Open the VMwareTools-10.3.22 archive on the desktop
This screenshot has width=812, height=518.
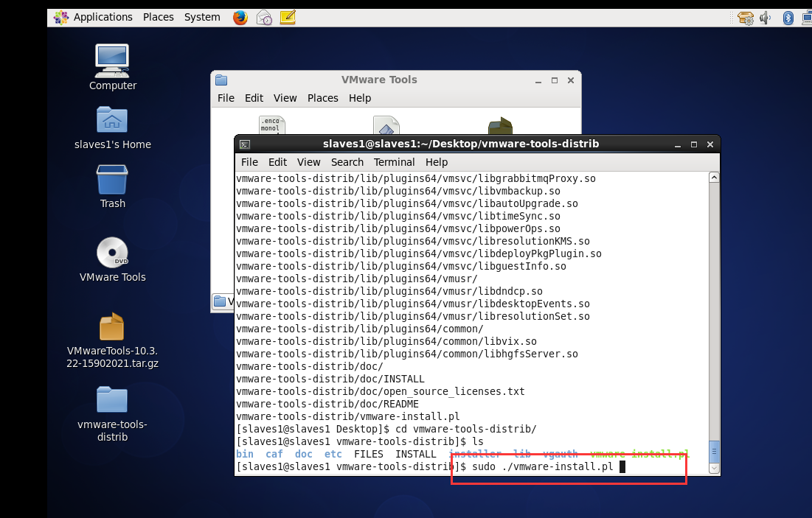(x=112, y=326)
